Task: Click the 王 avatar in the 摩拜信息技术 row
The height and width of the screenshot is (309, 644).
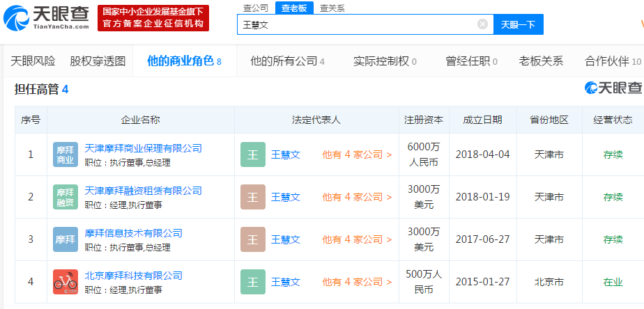Action: tap(253, 239)
